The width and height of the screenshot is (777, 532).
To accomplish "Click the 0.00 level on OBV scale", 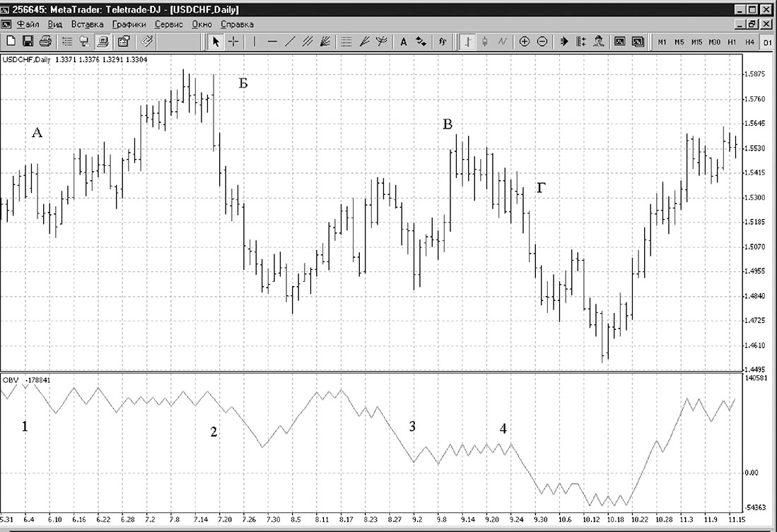I will 752,473.
